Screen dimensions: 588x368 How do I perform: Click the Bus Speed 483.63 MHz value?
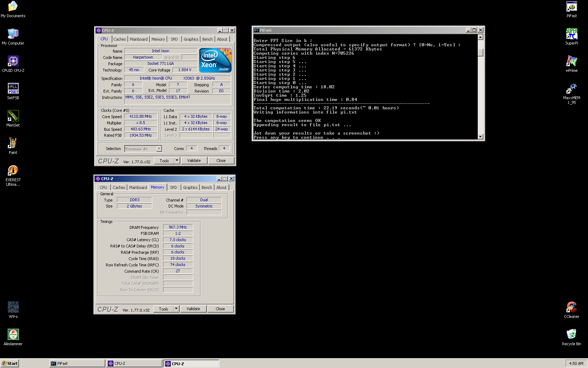[141, 129]
